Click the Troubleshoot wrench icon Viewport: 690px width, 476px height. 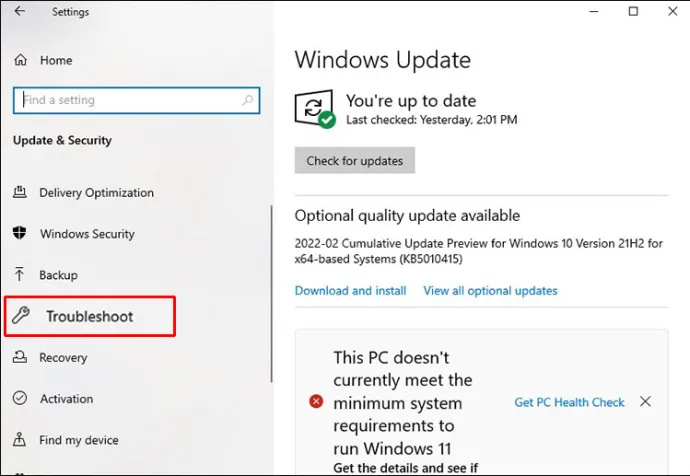pyautogui.click(x=20, y=315)
